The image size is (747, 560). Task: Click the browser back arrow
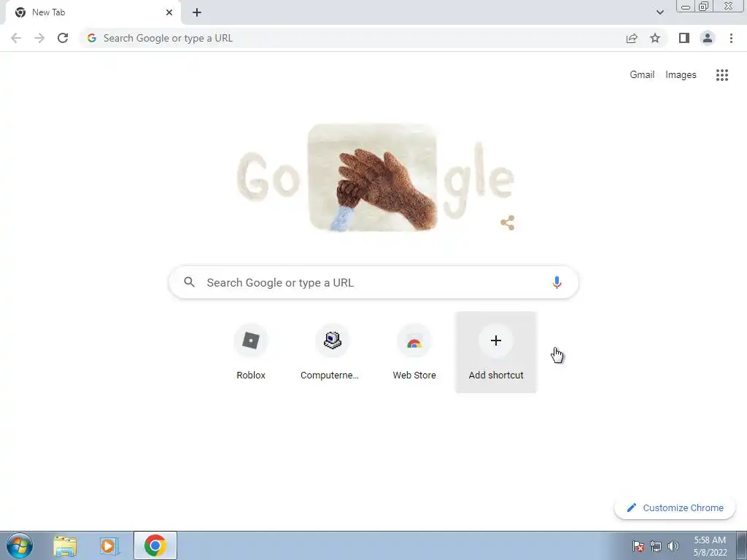point(16,38)
